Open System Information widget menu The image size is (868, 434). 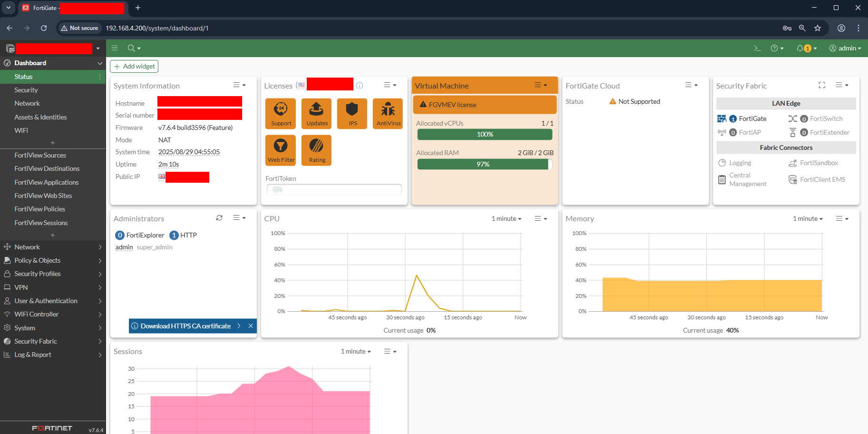(239, 85)
